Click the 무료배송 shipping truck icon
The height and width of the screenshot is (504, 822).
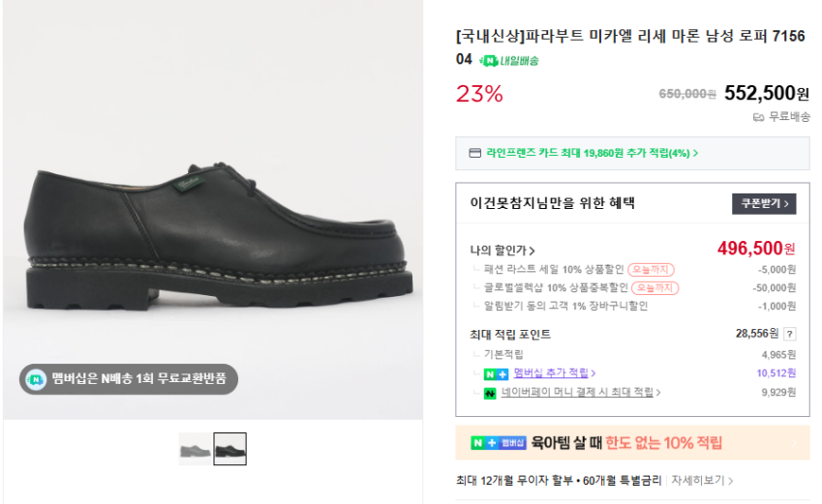click(758, 117)
